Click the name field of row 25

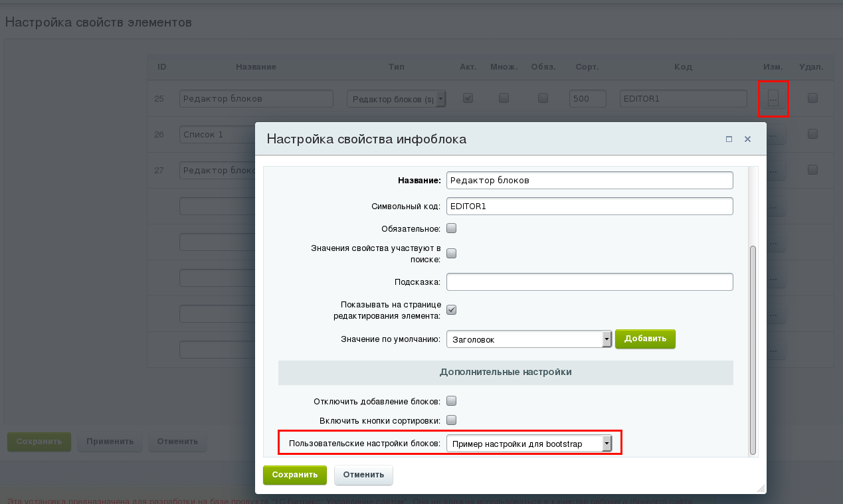pyautogui.click(x=256, y=98)
